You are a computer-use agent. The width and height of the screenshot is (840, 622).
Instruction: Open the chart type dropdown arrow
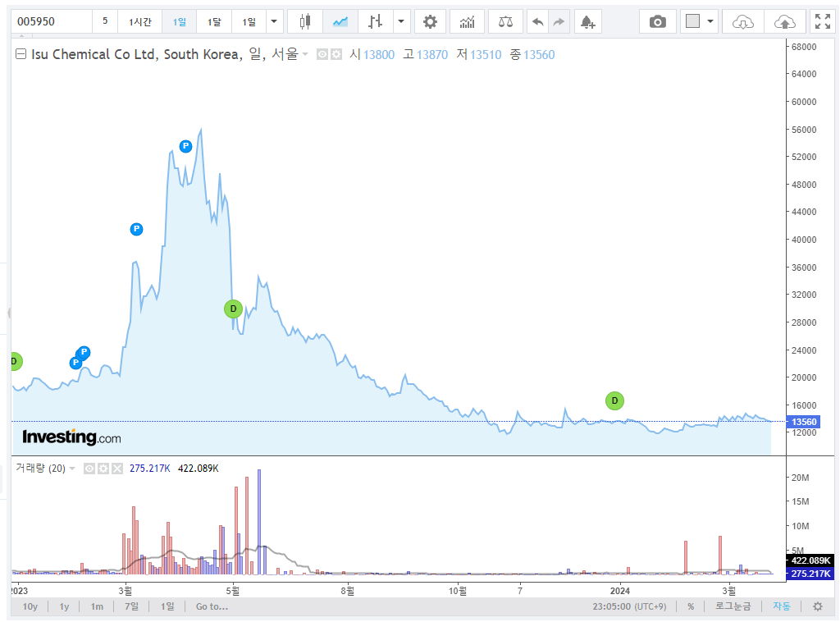click(400, 22)
